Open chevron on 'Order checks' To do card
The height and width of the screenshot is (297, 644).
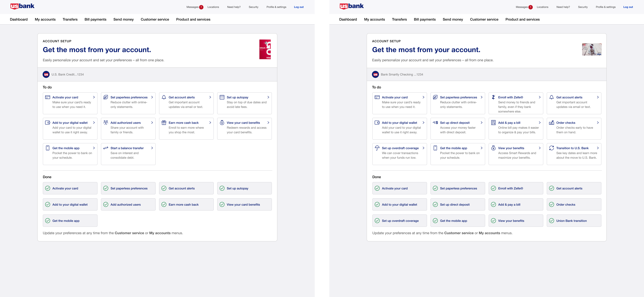click(x=598, y=122)
